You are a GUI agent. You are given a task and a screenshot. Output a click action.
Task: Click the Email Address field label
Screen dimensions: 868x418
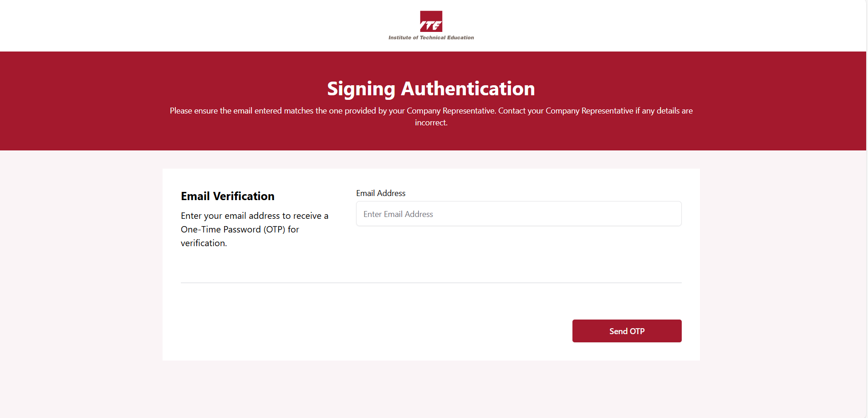(381, 193)
